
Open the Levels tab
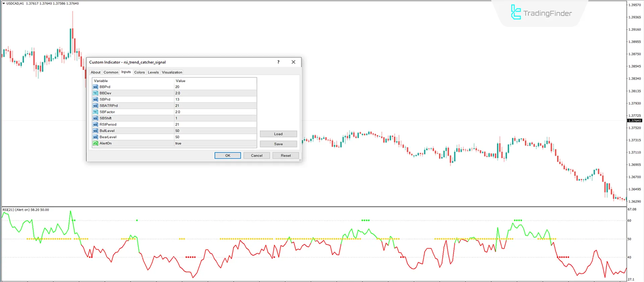[x=153, y=72]
